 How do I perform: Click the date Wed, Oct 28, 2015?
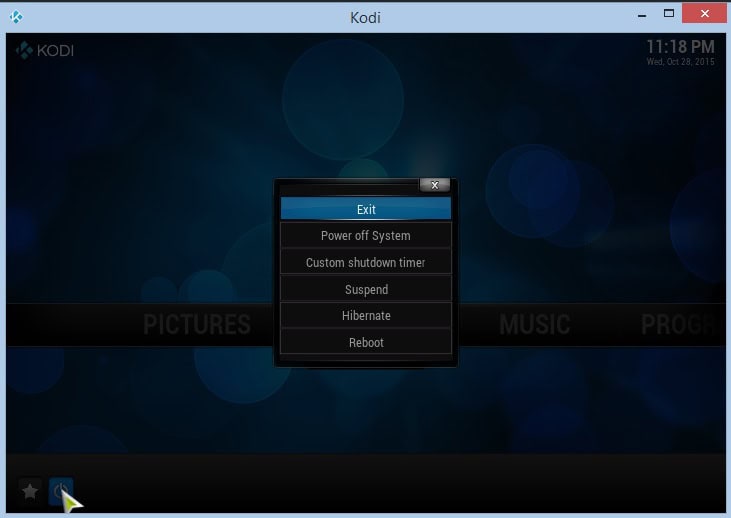(x=680, y=62)
